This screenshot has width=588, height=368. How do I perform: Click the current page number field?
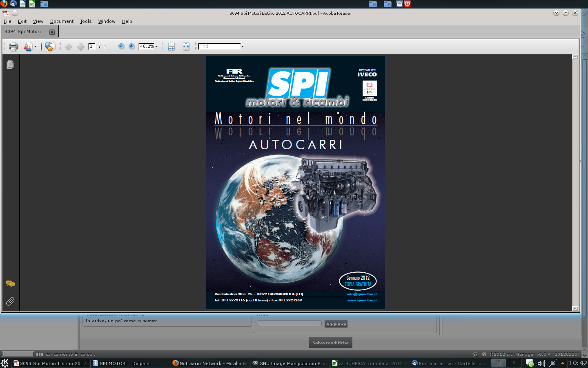click(x=92, y=46)
